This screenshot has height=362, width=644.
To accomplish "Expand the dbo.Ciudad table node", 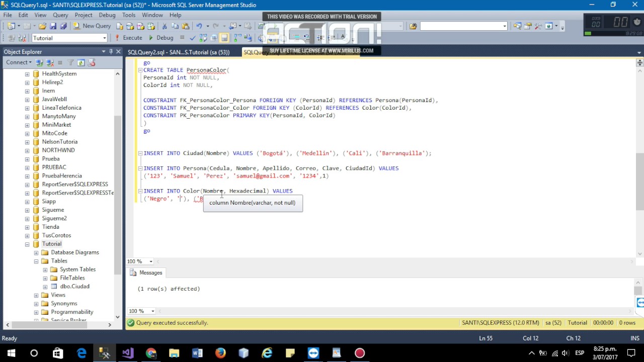I will pos(45,287).
